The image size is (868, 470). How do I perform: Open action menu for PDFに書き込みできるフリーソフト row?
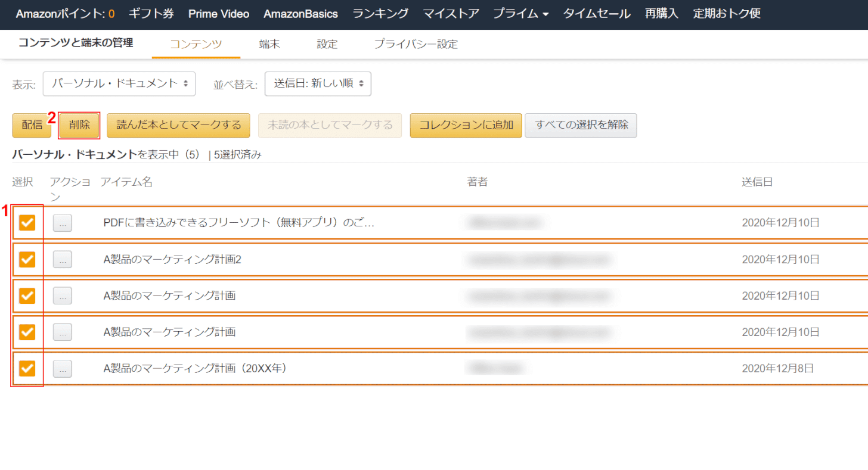pos(63,223)
